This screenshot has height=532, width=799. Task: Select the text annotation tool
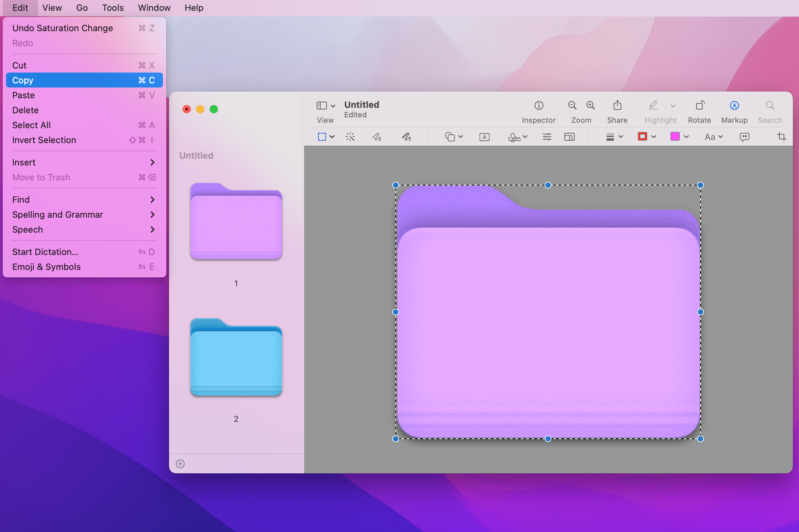click(484, 137)
